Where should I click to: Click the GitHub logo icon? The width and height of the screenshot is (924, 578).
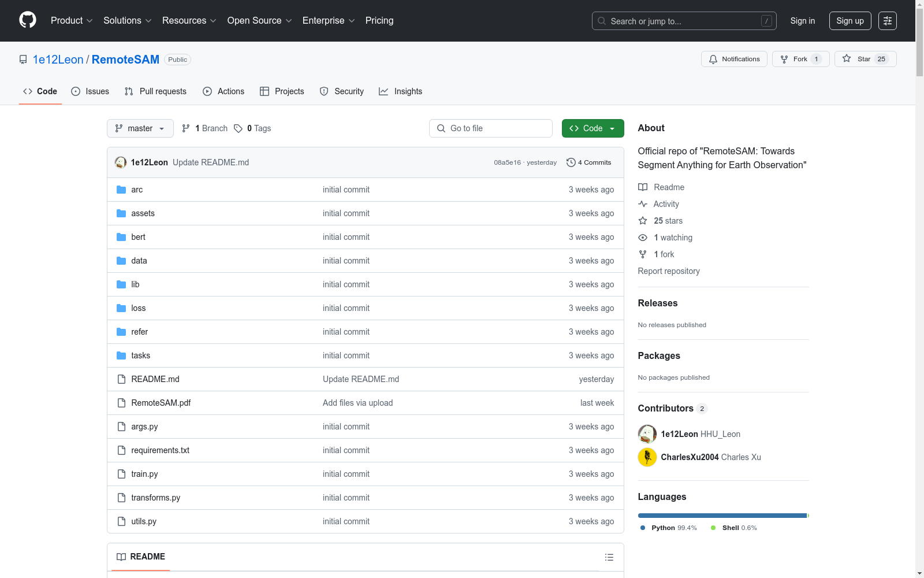(x=28, y=20)
